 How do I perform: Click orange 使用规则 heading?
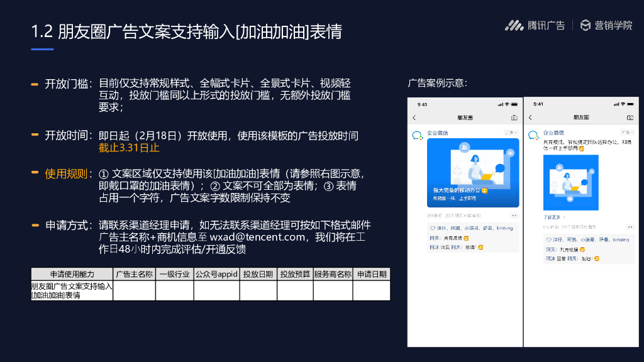[66, 174]
